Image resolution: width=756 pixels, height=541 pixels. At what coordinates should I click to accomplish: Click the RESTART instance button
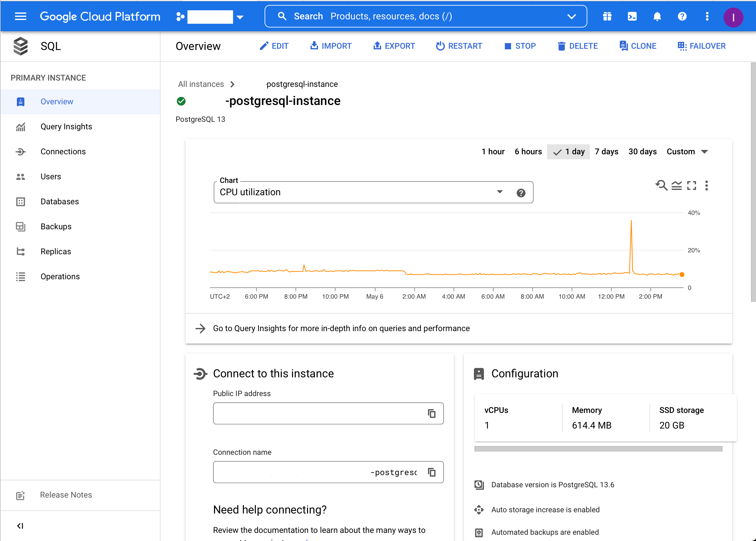point(459,46)
